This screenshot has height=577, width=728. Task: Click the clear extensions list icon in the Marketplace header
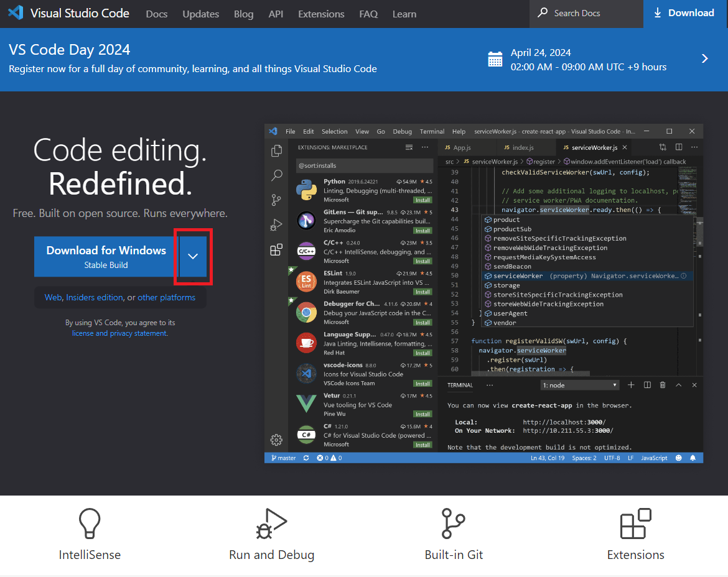pyautogui.click(x=409, y=147)
